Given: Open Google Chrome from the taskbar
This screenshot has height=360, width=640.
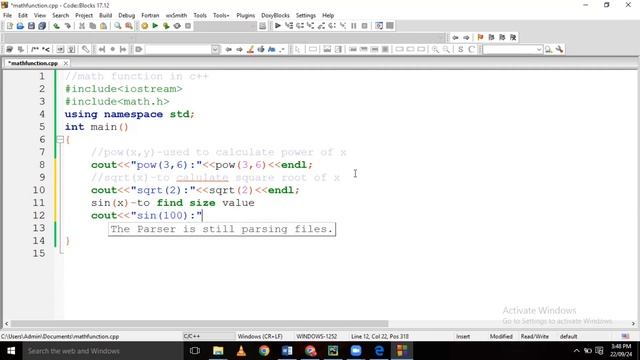Looking at the screenshot, I should click(x=264, y=351).
